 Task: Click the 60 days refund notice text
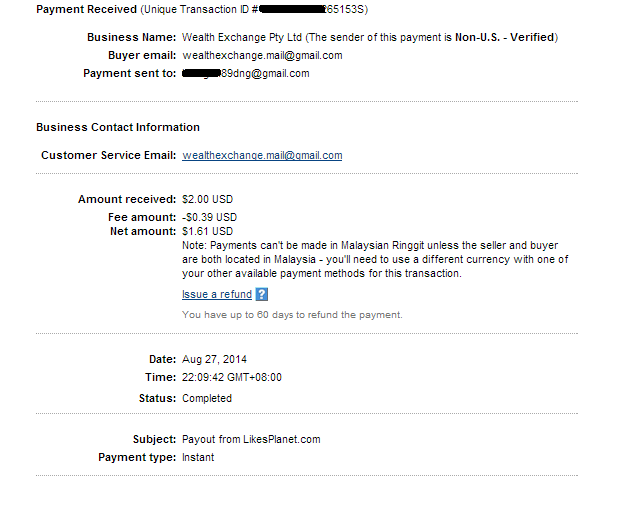pyautogui.click(x=292, y=314)
